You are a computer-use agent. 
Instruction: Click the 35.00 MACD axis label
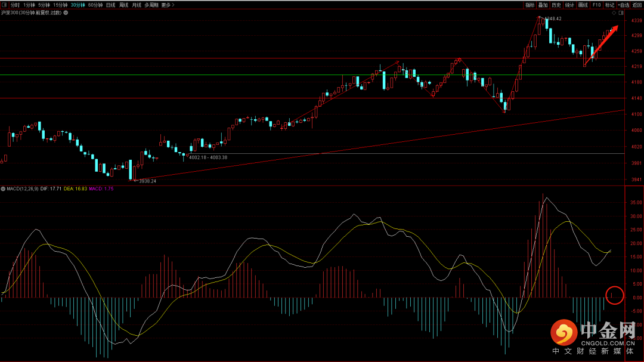(x=636, y=203)
